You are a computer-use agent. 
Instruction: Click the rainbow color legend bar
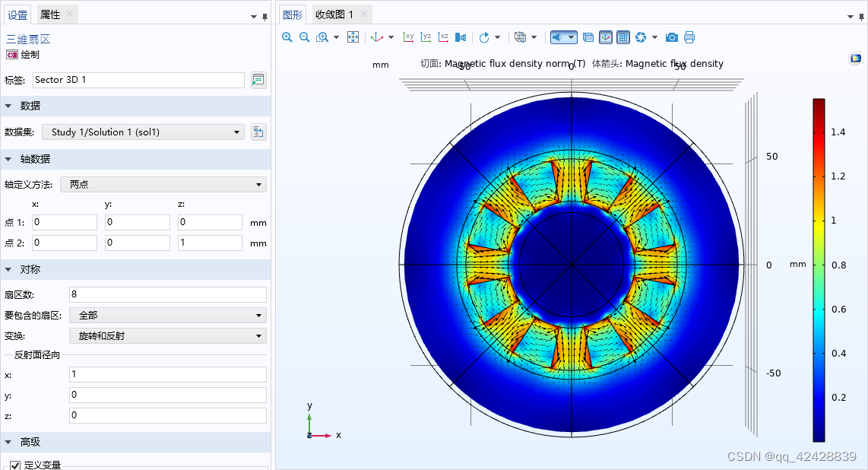[x=819, y=270]
